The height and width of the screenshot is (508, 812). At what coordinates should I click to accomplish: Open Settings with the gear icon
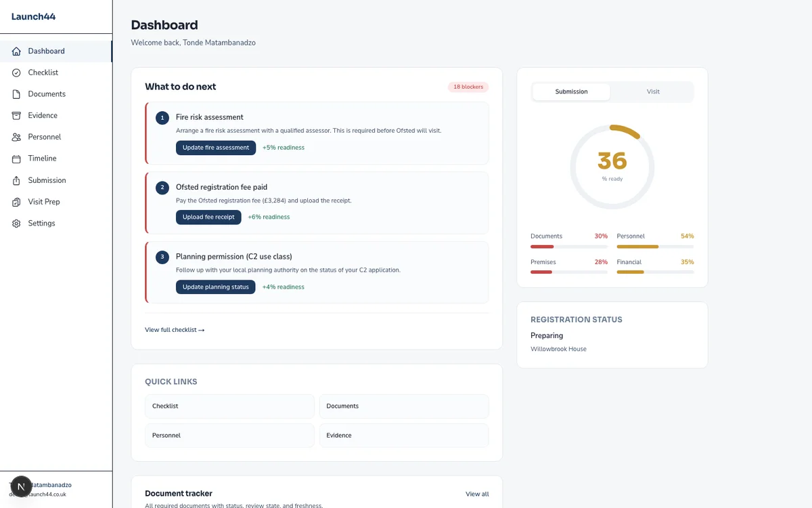click(16, 223)
